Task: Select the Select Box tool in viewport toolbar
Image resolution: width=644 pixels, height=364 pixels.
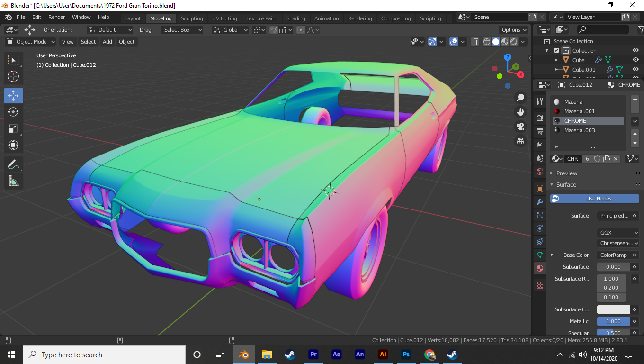Action: [x=13, y=60]
